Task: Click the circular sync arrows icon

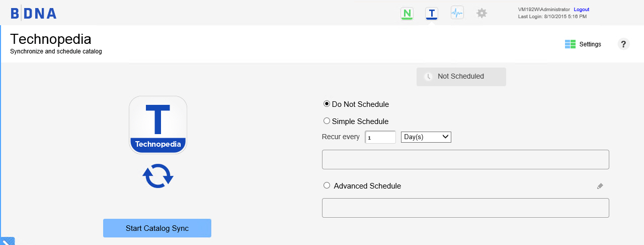Action: pyautogui.click(x=158, y=176)
